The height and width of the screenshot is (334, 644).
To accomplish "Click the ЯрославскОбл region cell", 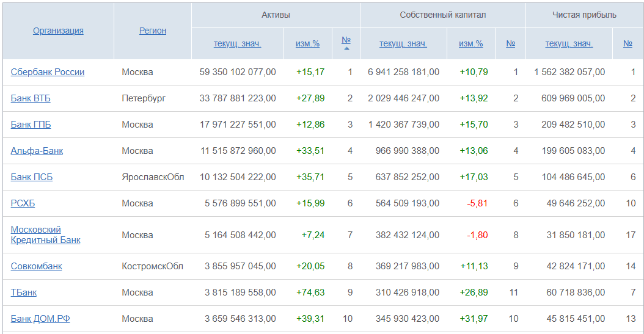I will 153,177.
